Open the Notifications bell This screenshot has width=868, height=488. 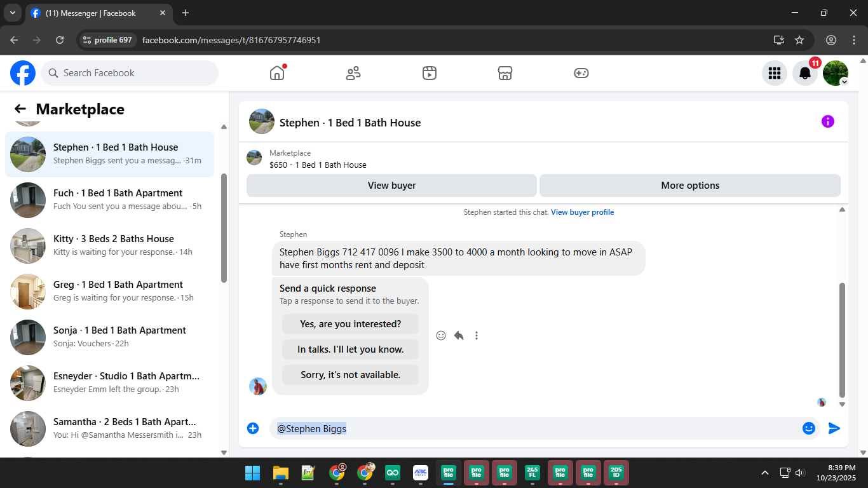click(x=805, y=73)
